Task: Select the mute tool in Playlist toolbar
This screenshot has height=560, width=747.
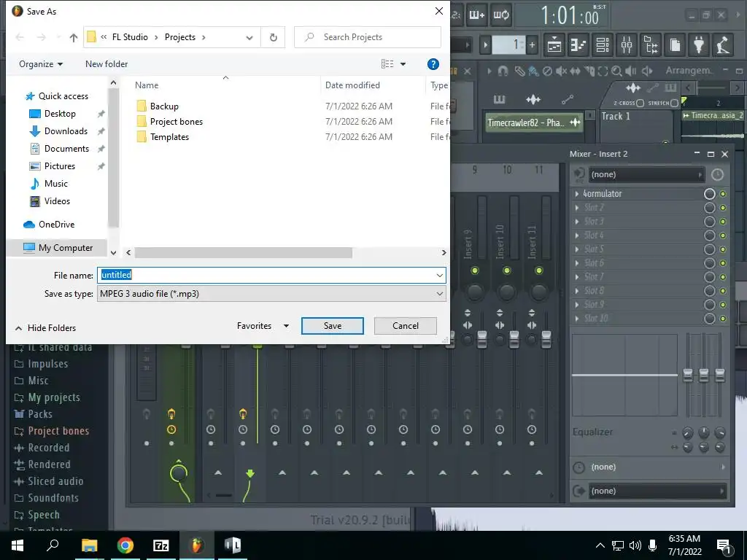Action: pyautogui.click(x=561, y=71)
